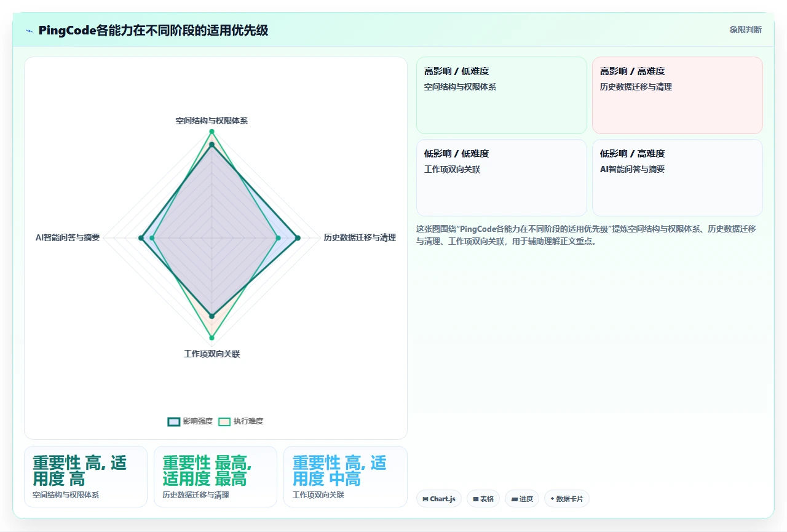Click the chart title PingCode各能力在不同阶段的适用优先级
This screenshot has height=532, width=787.
click(153, 30)
